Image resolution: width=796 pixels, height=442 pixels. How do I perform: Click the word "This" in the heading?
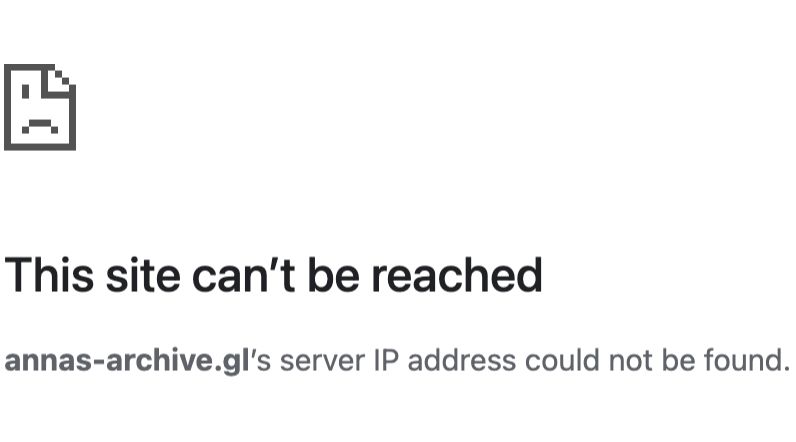(x=49, y=275)
